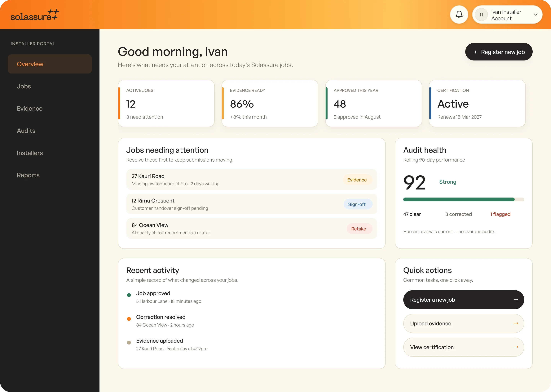Expand the Ivan Installer account chevron

coord(536,15)
